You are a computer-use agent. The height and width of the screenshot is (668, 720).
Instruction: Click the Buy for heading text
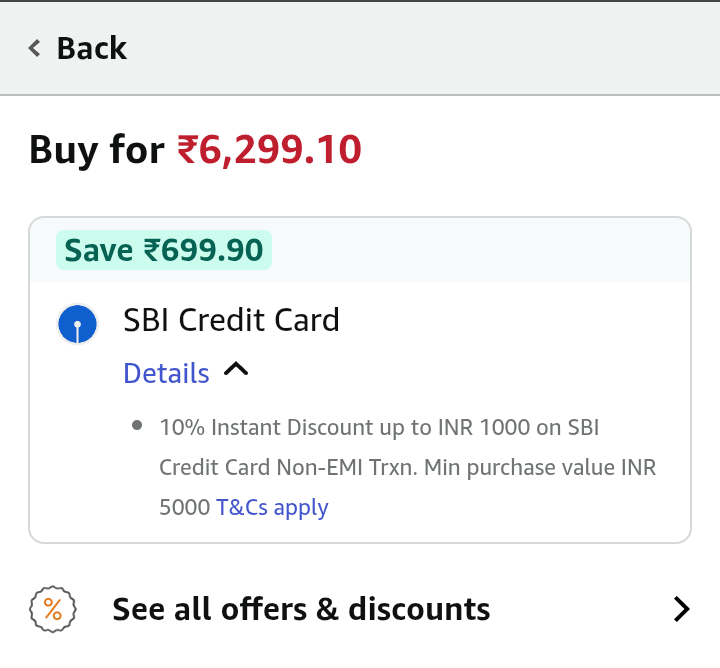pos(96,150)
